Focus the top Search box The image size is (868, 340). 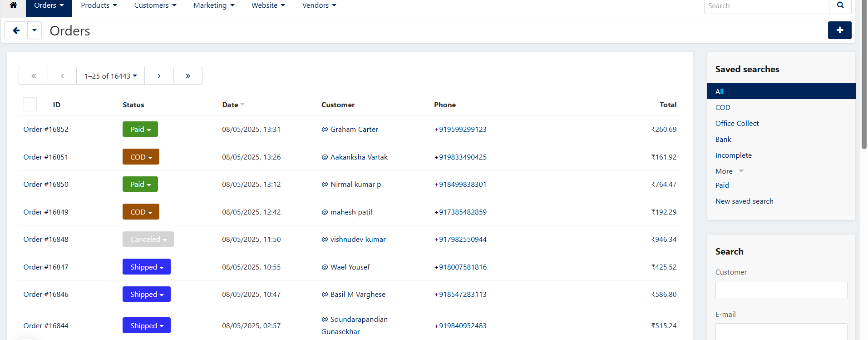click(767, 6)
